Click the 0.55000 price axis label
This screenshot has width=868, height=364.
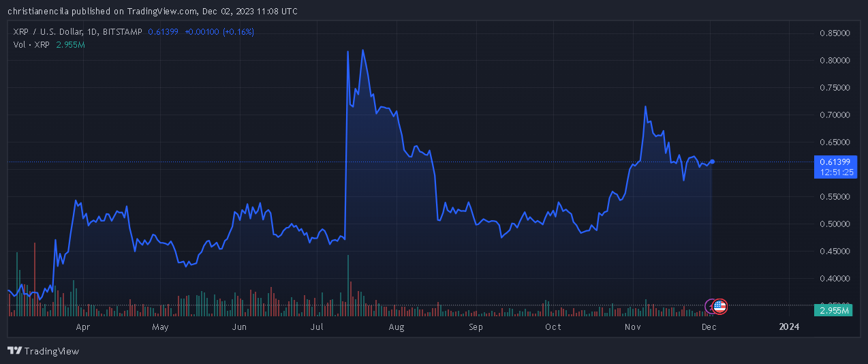click(835, 196)
